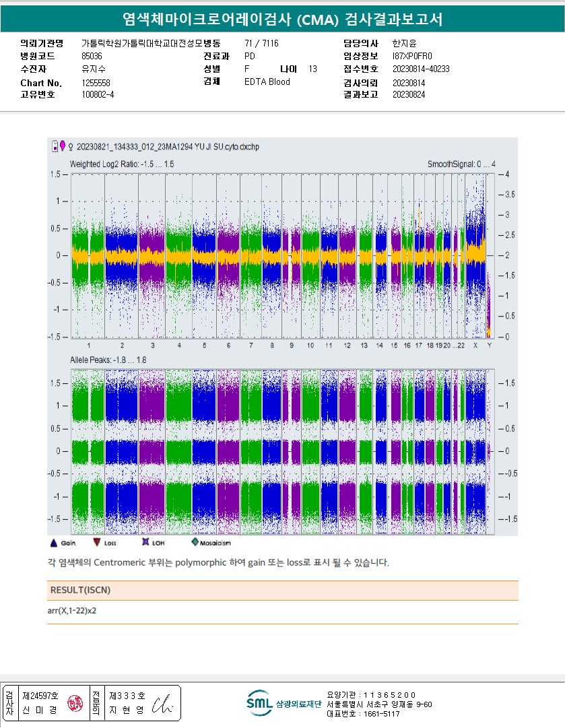Click the blue Gain triangle legend icon
Viewport: 565px width, 728px height.
(54, 542)
